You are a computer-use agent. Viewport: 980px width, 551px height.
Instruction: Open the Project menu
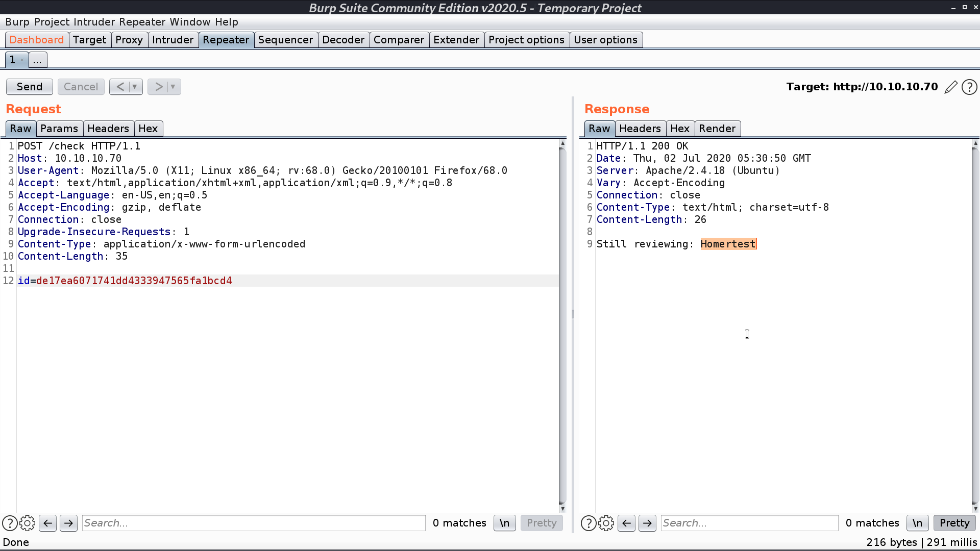(52, 22)
